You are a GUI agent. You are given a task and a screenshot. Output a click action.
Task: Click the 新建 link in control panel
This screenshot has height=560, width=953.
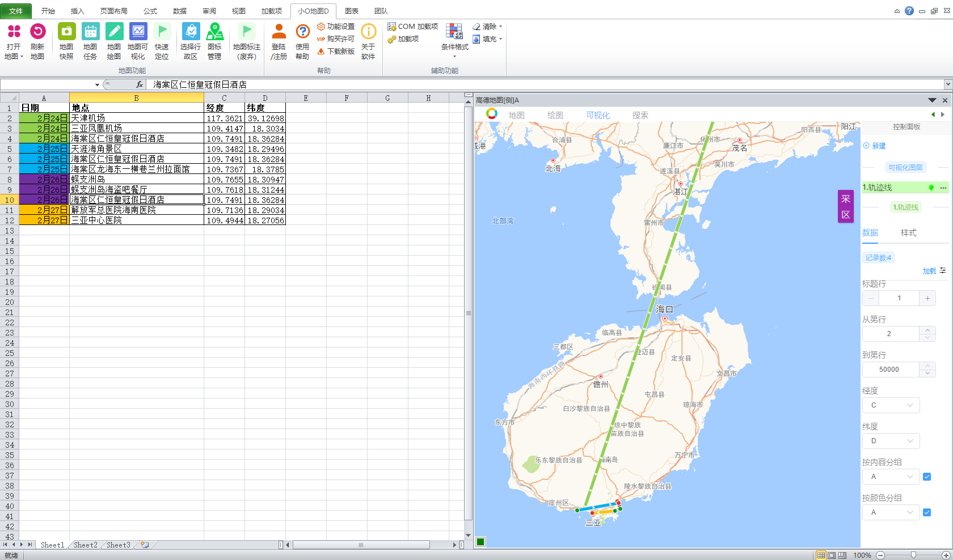pyautogui.click(x=878, y=146)
